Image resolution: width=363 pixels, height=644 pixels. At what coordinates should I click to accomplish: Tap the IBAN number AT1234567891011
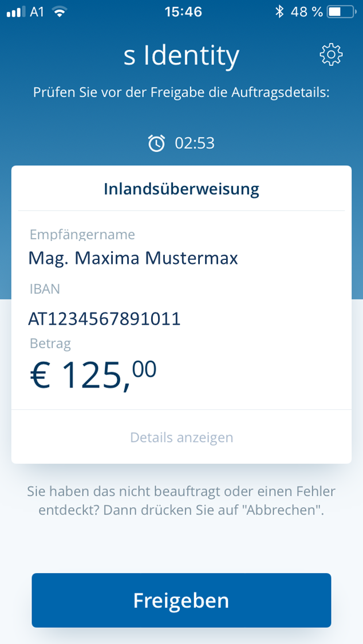coord(104,319)
